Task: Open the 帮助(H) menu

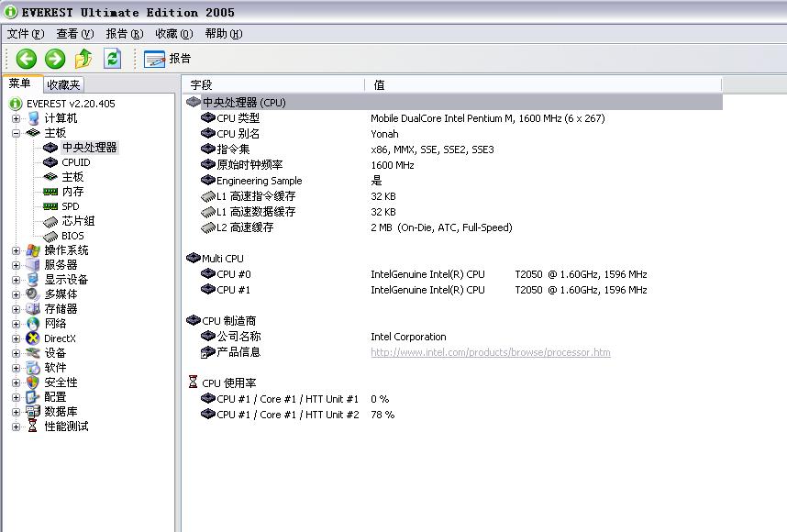Action: coord(224,34)
